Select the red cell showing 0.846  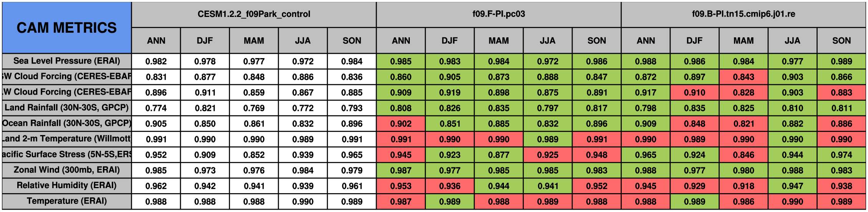(x=743, y=155)
